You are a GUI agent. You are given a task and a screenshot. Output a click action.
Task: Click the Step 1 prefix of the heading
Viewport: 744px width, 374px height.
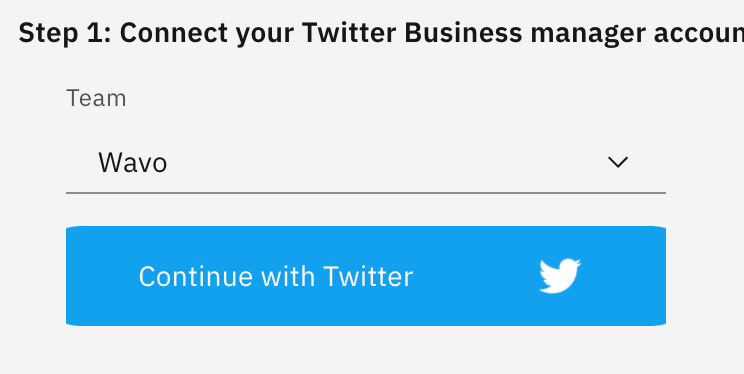(65, 33)
